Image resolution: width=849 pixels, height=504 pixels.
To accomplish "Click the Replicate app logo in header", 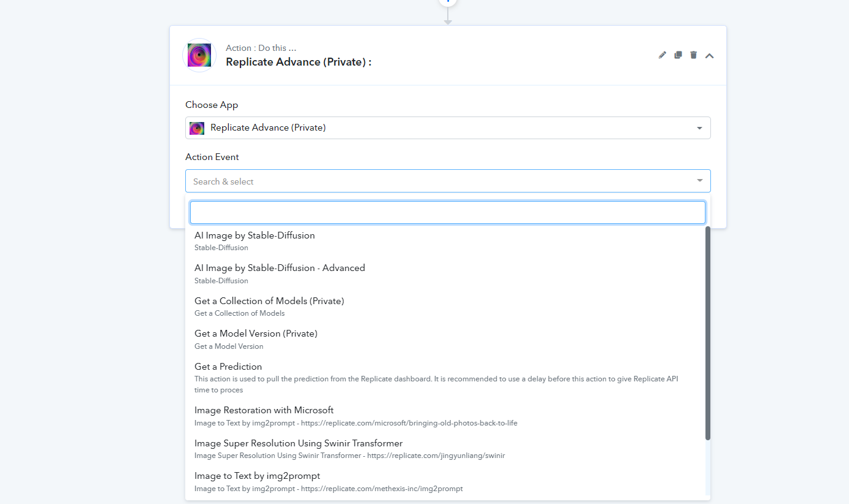I will tap(199, 55).
